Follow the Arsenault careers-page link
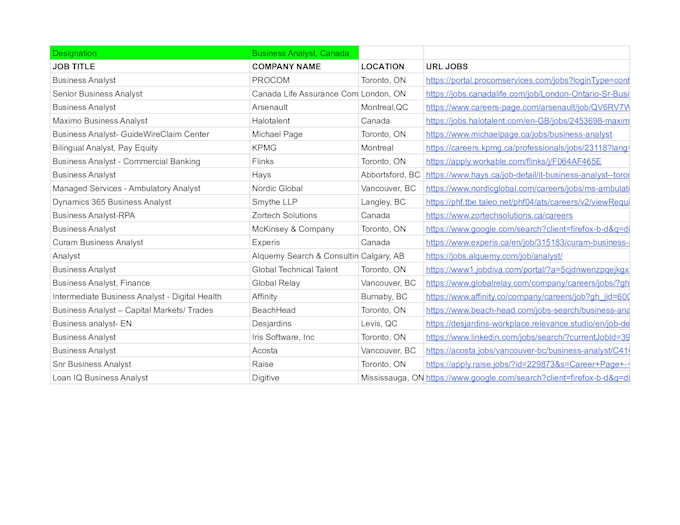Screen dimensions: 680x525 [527, 107]
